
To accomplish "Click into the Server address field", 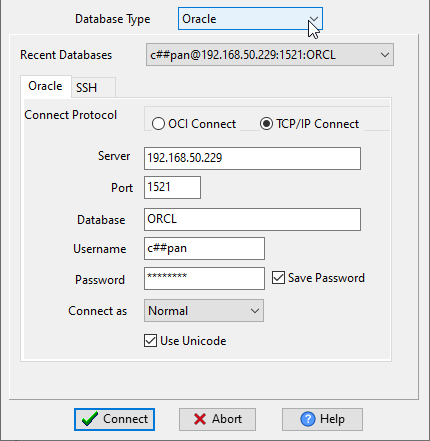I will coord(252,158).
